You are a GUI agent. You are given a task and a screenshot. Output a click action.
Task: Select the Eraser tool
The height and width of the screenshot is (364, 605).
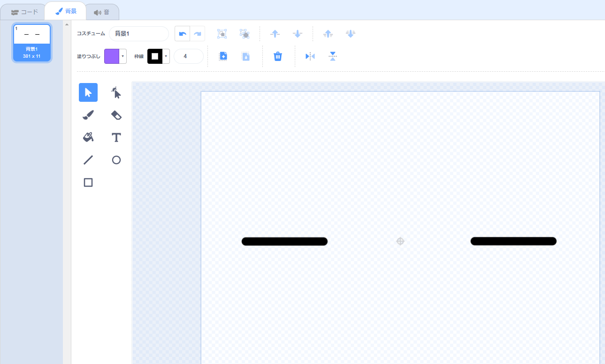116,115
